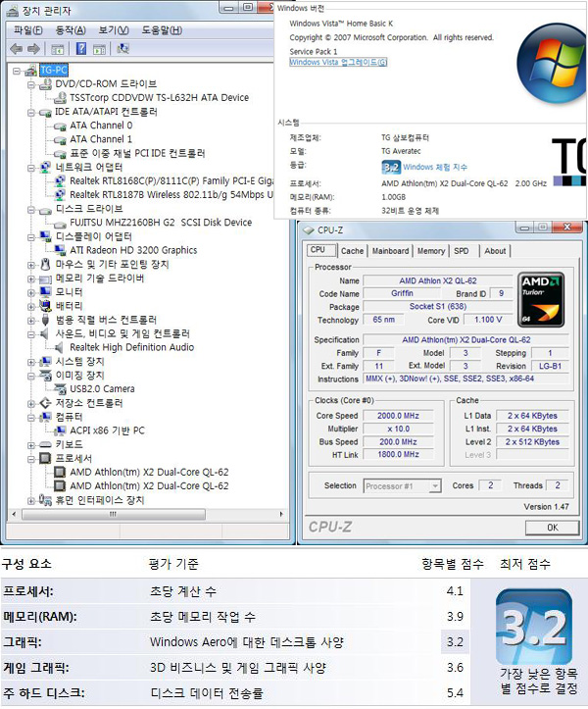Select the ATI Radeon HD 3200 Graphics entry
Screen dimensions: 588x709
coord(133,250)
